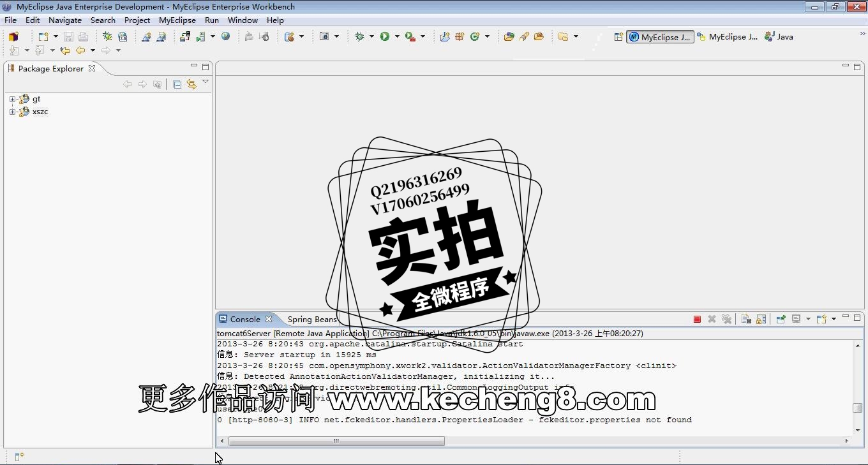Click the Open Perspective icon
This screenshot has height=465, width=868.
(x=618, y=37)
